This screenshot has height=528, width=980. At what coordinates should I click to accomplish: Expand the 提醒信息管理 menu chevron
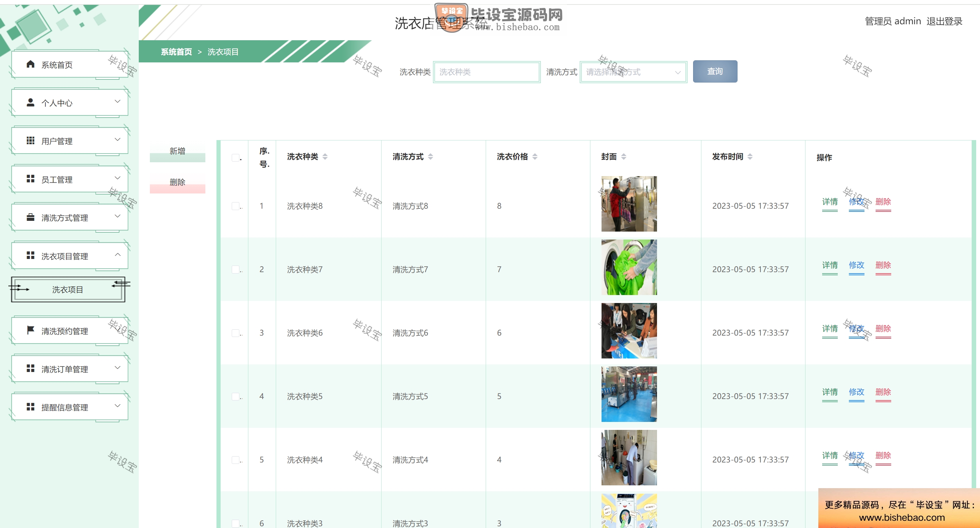point(118,406)
